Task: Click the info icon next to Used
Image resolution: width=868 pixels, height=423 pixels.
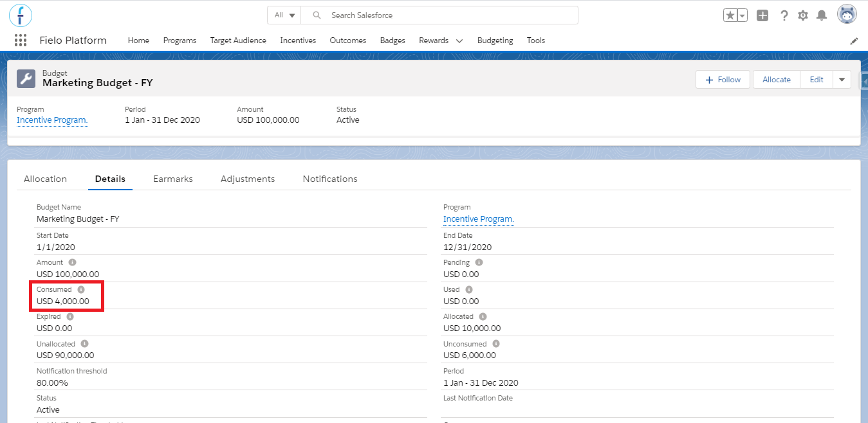Action: [x=468, y=290]
